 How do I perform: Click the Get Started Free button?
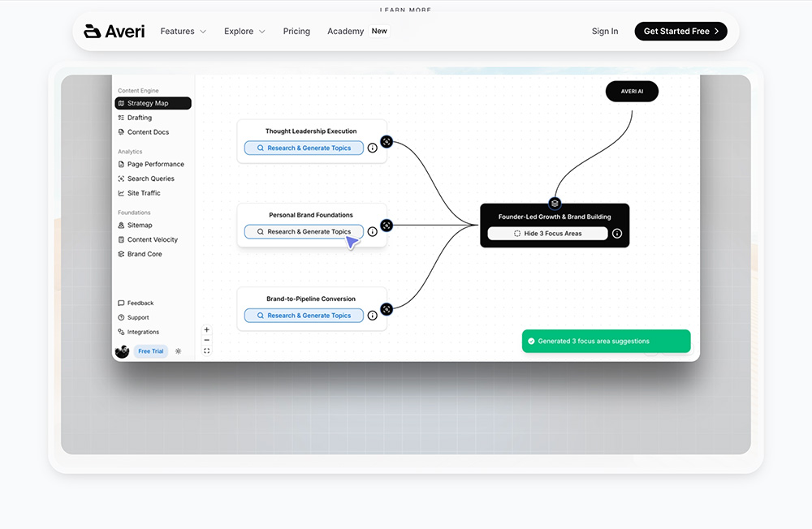click(x=680, y=31)
